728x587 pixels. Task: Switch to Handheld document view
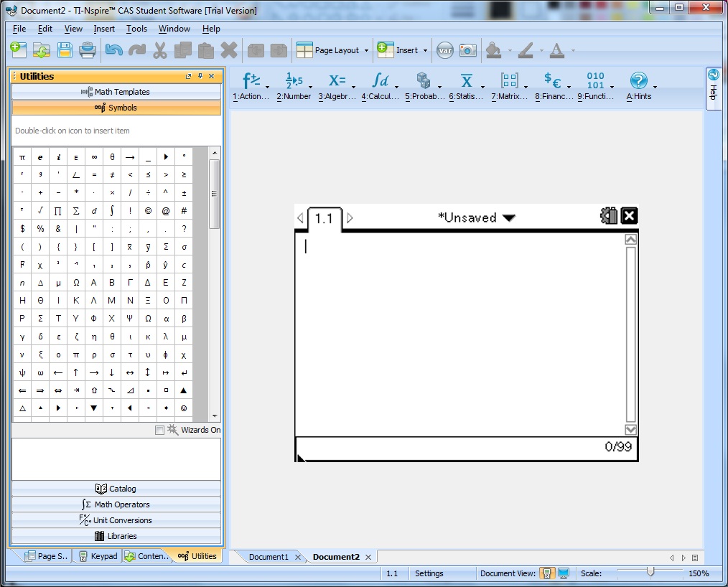point(547,573)
